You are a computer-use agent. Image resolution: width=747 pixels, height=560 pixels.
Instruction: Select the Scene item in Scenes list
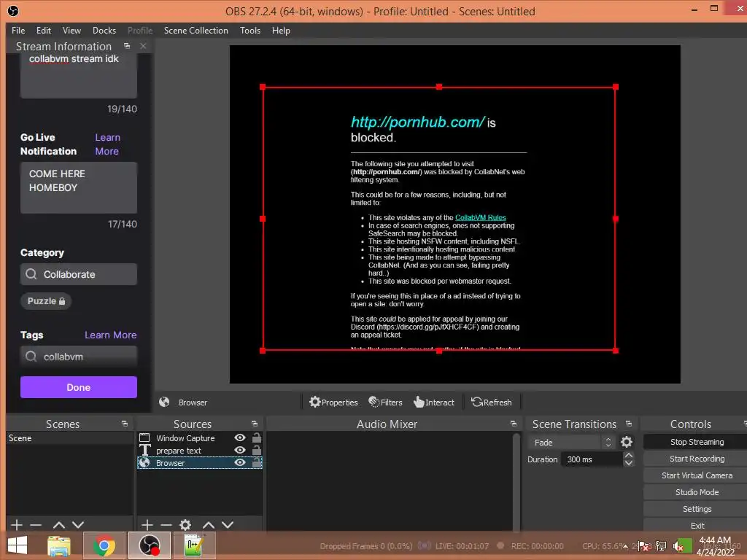click(x=69, y=438)
